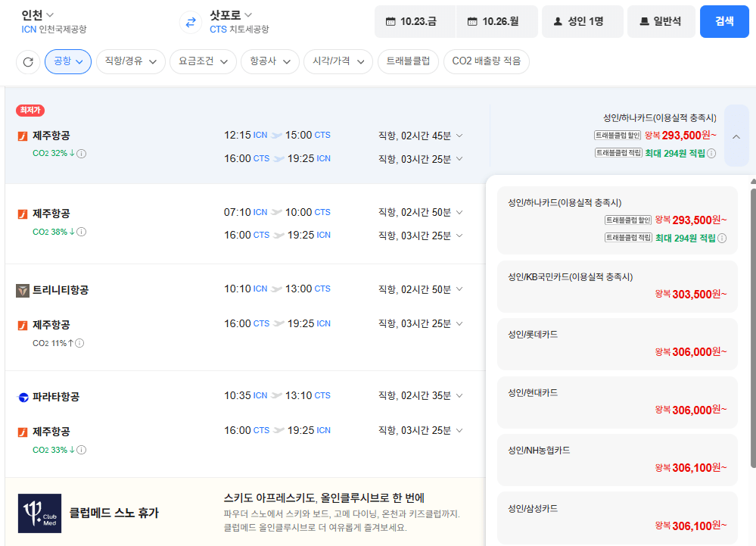Swap departure and arrival airports
The width and height of the screenshot is (756, 546).
click(191, 22)
